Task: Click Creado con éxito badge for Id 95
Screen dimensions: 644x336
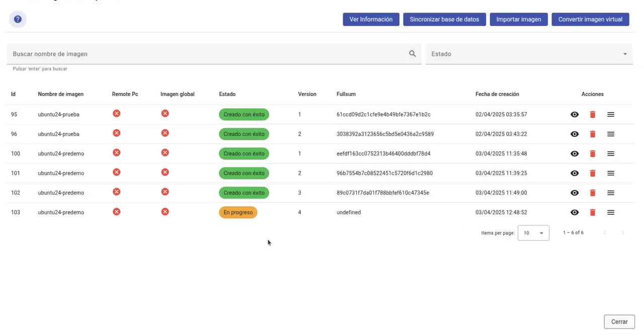Action: 244,115
